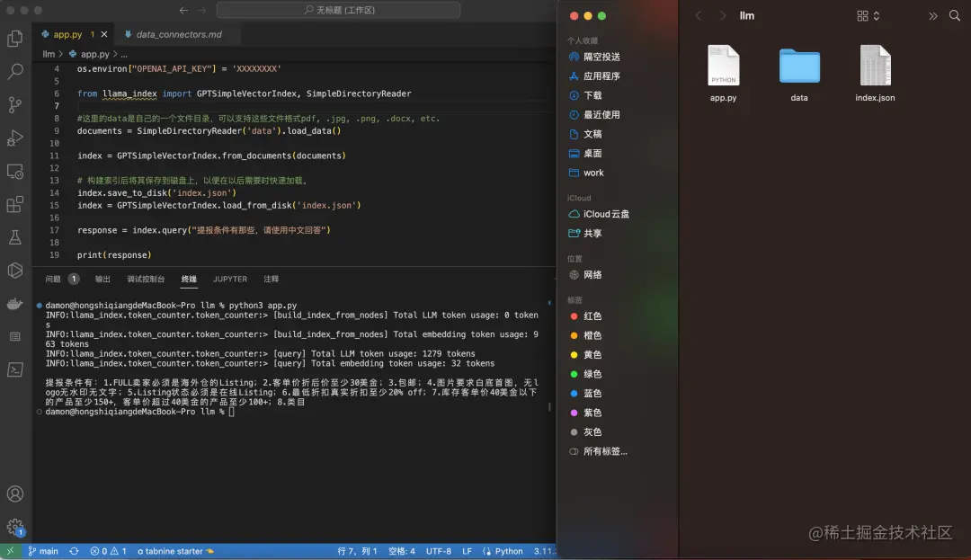Open Finder search magnifier
Image resolution: width=971 pixels, height=560 pixels.
pos(954,15)
